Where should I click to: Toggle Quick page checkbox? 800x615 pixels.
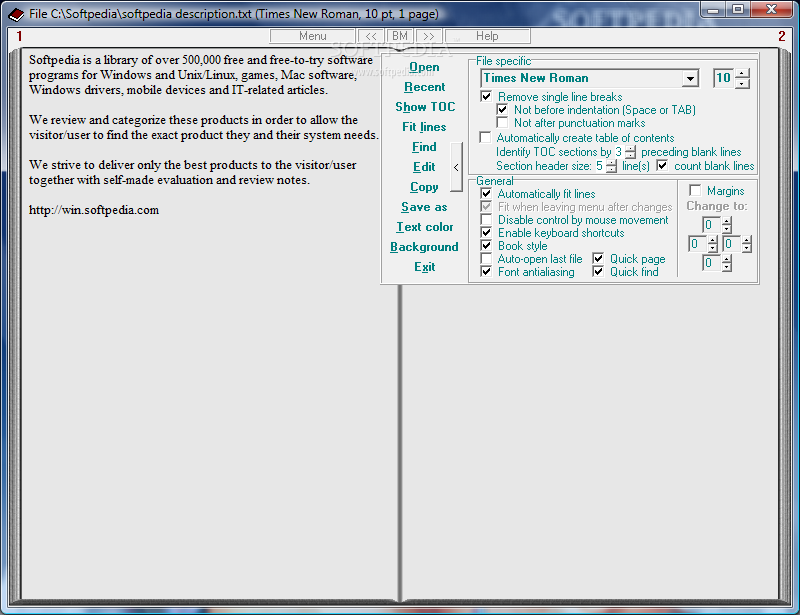tap(598, 259)
